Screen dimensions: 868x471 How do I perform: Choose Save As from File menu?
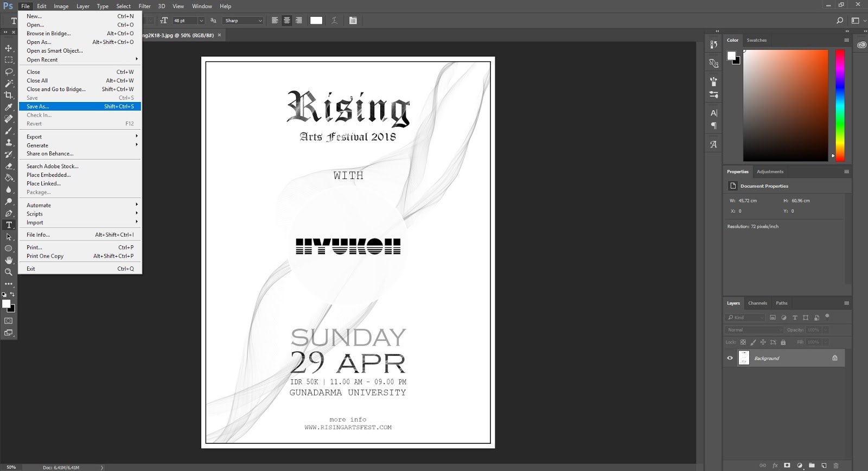point(80,106)
